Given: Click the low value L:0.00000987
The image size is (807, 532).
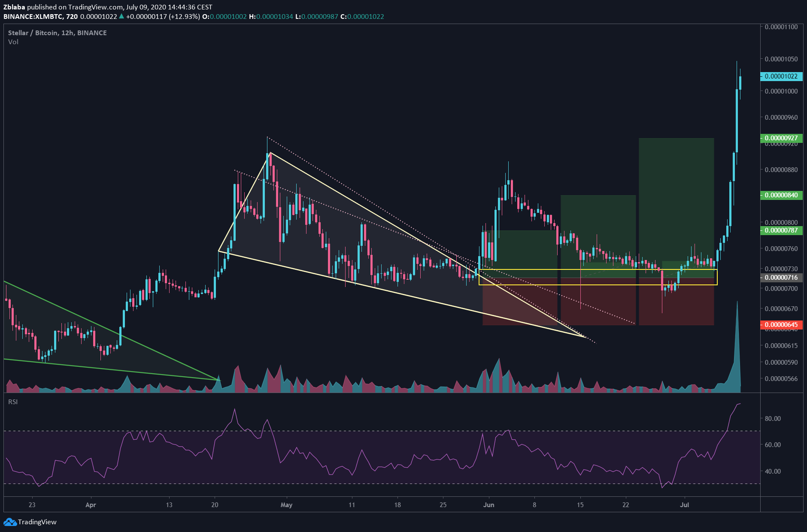Looking at the screenshot, I should pos(317,16).
